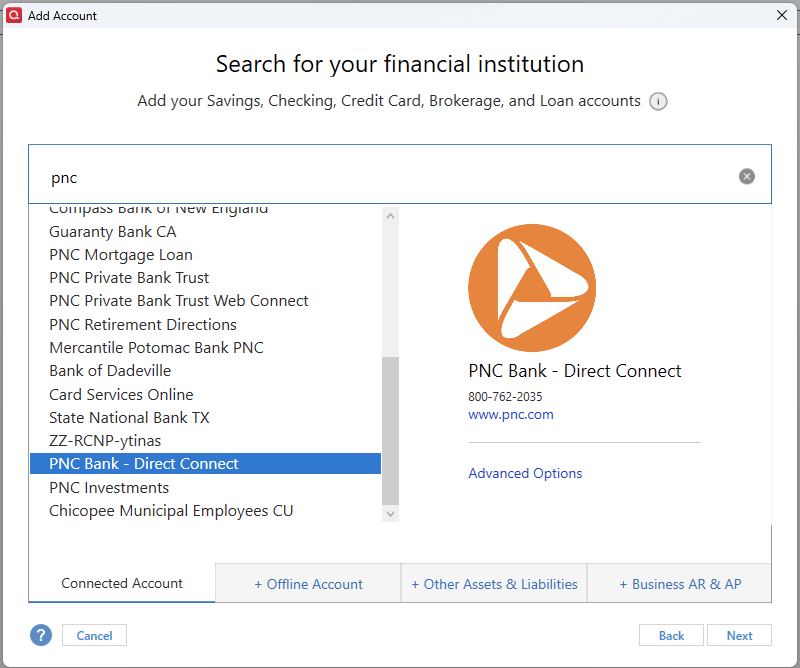Select Chicopee Municipal Employees CU
This screenshot has height=668, width=800.
[171, 510]
